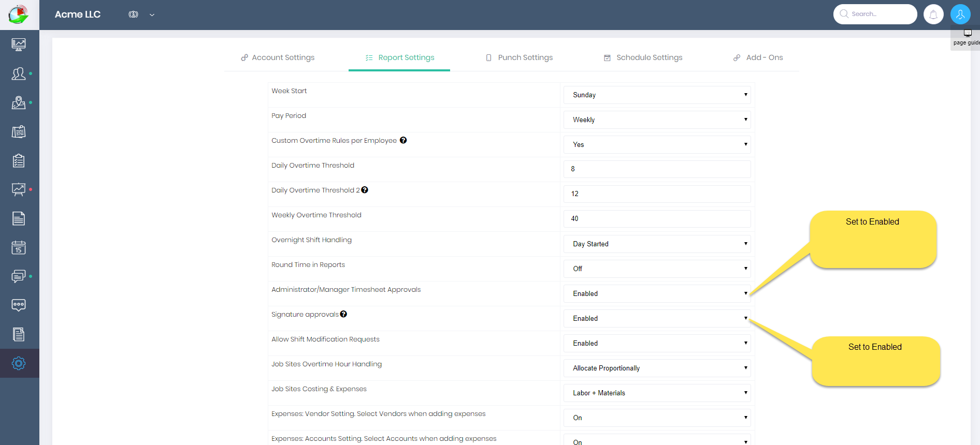Open the speech bubble dots icon in sidebar

(x=19, y=305)
